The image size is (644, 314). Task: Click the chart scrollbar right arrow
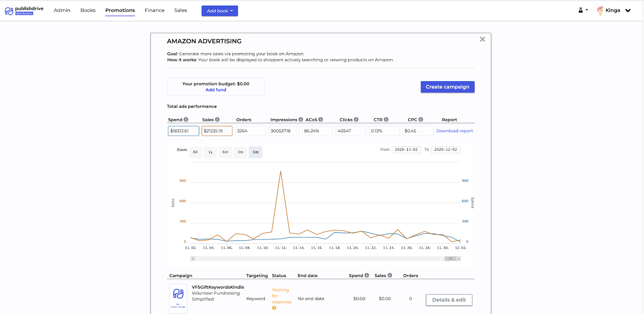point(458,259)
